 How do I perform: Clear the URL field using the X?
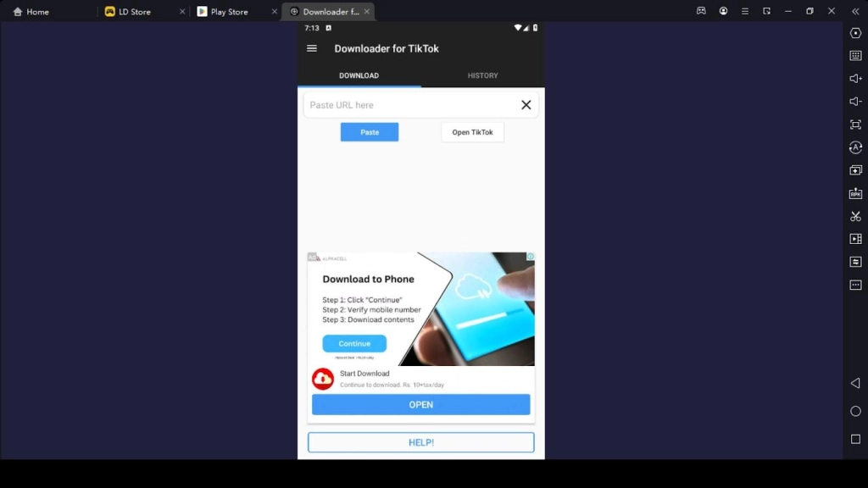(x=526, y=104)
